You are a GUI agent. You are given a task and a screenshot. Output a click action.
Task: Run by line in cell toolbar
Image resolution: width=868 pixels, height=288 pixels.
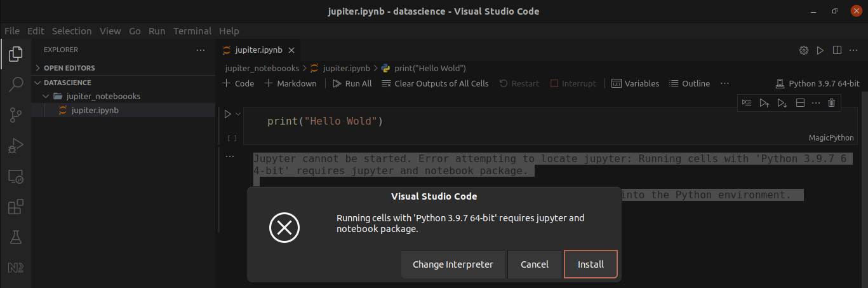747,102
